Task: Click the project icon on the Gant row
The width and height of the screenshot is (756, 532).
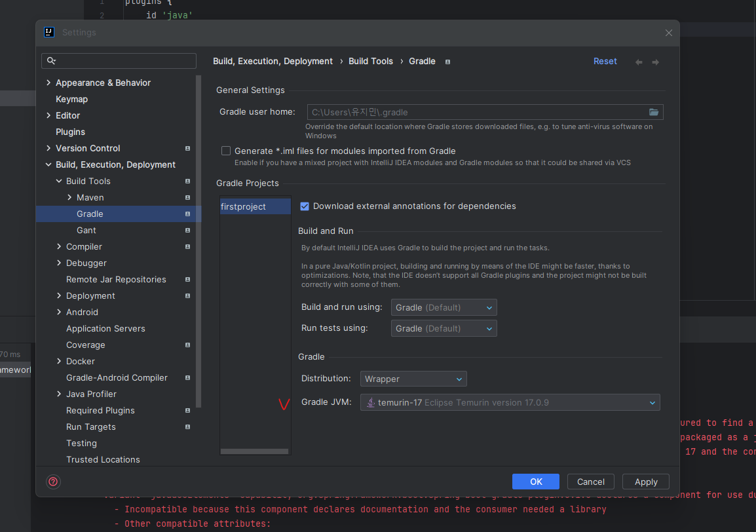Action: click(x=187, y=231)
